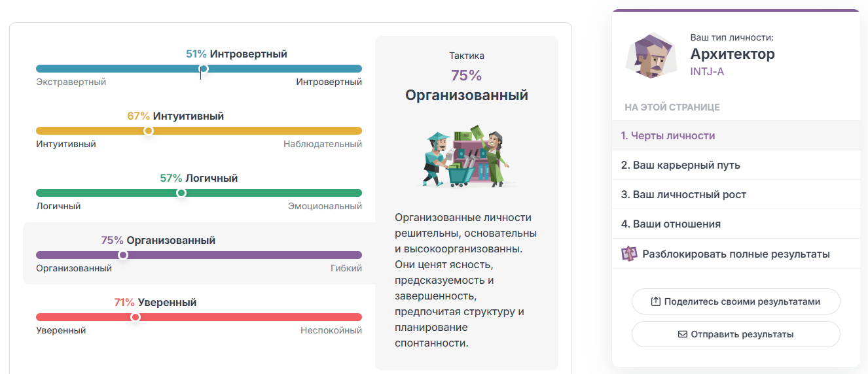Select the 67% Интуитивный trait heading
This screenshot has width=868, height=374.
tap(175, 116)
